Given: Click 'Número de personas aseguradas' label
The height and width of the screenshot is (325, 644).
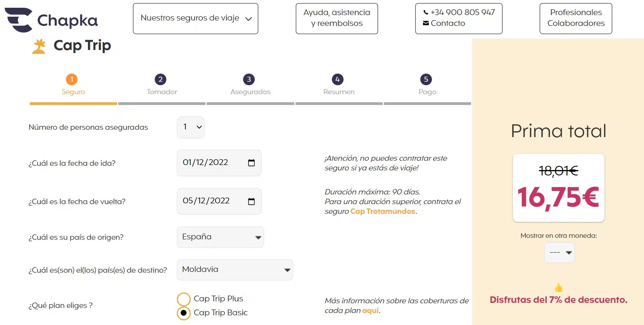Looking at the screenshot, I should (88, 127).
